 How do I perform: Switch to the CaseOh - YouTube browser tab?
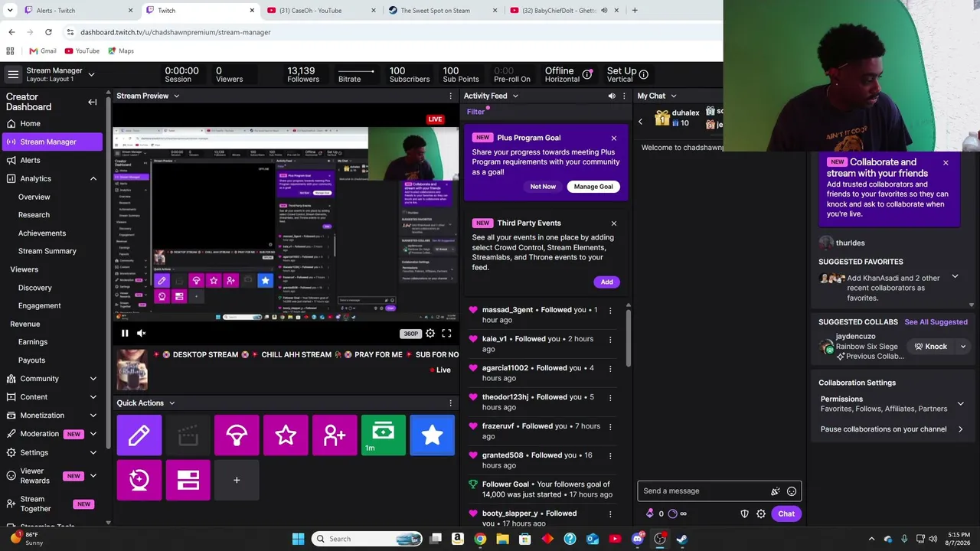click(x=322, y=11)
